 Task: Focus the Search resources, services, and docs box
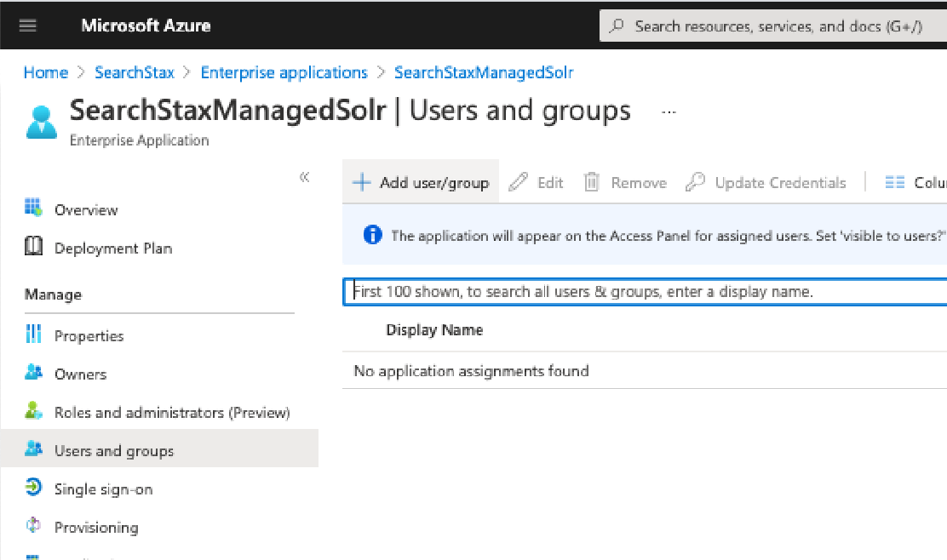[773, 26]
